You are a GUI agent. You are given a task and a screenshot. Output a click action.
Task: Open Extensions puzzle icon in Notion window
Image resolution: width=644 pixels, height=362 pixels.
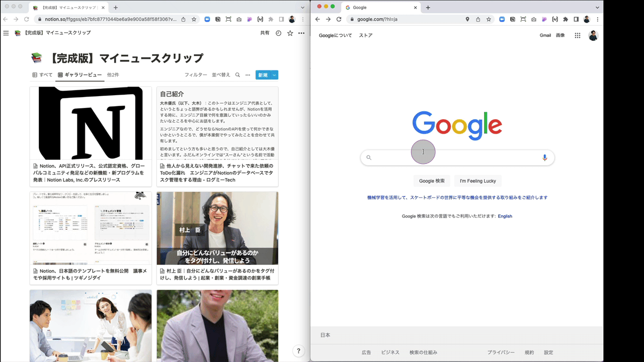(x=271, y=19)
